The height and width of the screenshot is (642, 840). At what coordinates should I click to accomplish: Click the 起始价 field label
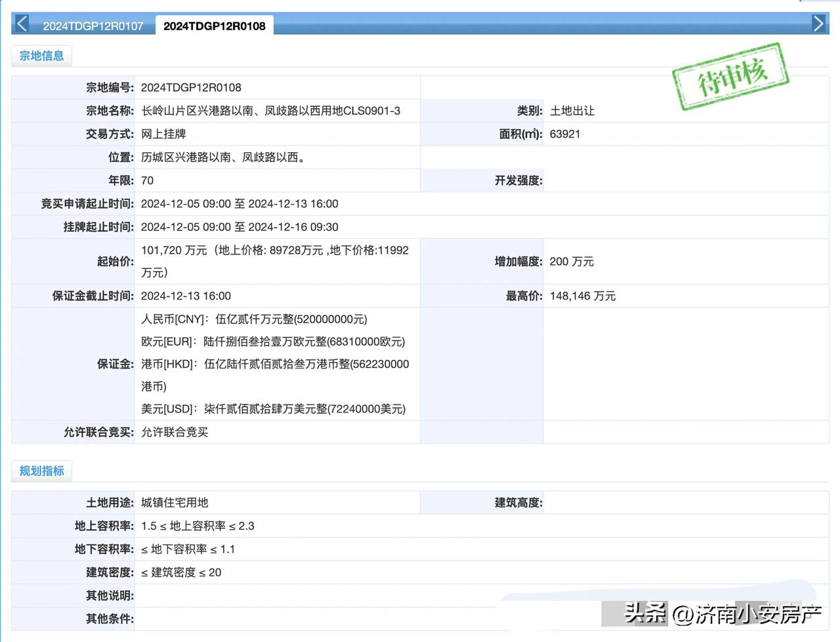(115, 262)
